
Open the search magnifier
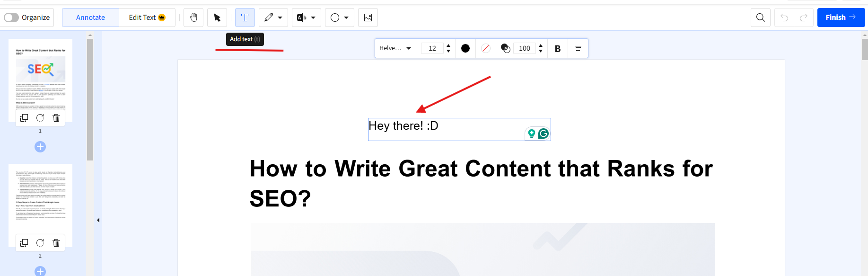(x=761, y=18)
